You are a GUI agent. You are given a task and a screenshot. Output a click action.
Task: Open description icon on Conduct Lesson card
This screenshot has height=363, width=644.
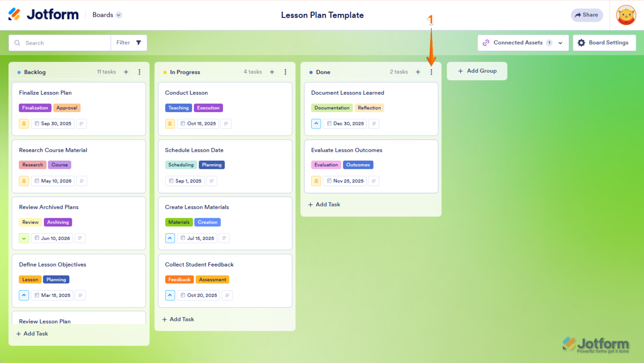[x=226, y=124]
